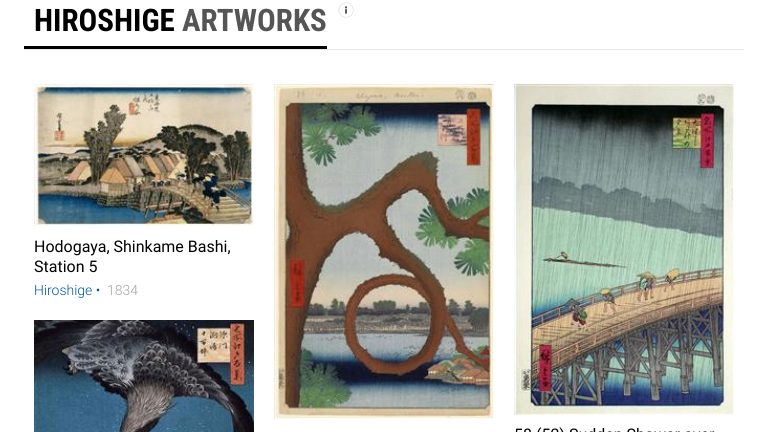Click the info icon beside Hiroshige Artworks heading

(x=346, y=10)
